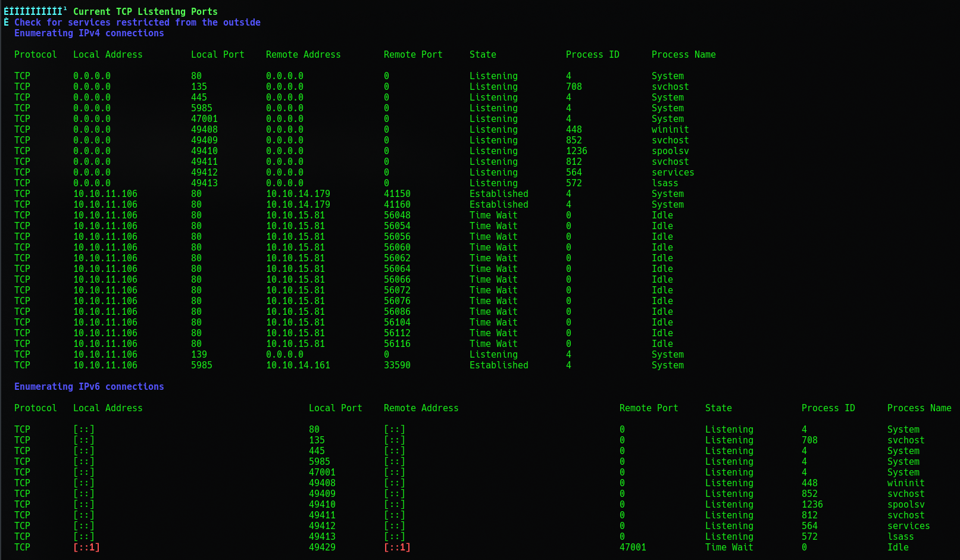Click 'wininit' process name in IPv4 table
Screen dimensions: 960x560
click(670, 129)
